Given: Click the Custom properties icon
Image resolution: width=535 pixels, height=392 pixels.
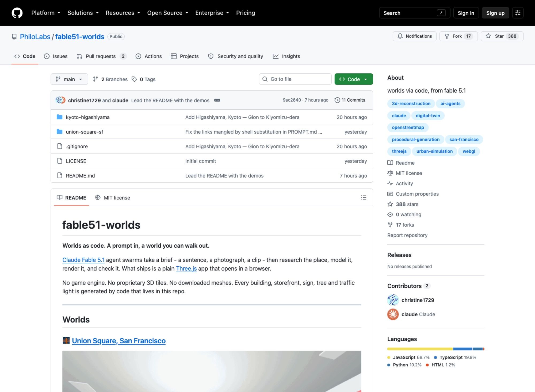Looking at the screenshot, I should tap(390, 194).
